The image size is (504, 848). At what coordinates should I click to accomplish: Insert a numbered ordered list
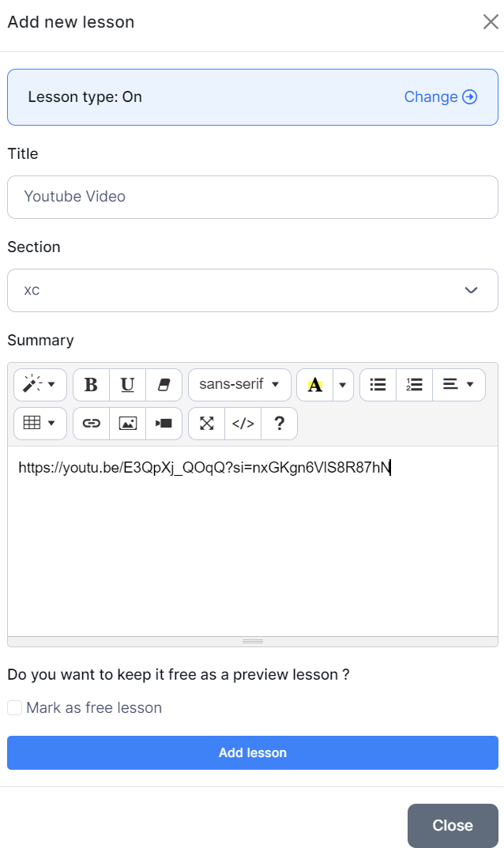point(414,385)
